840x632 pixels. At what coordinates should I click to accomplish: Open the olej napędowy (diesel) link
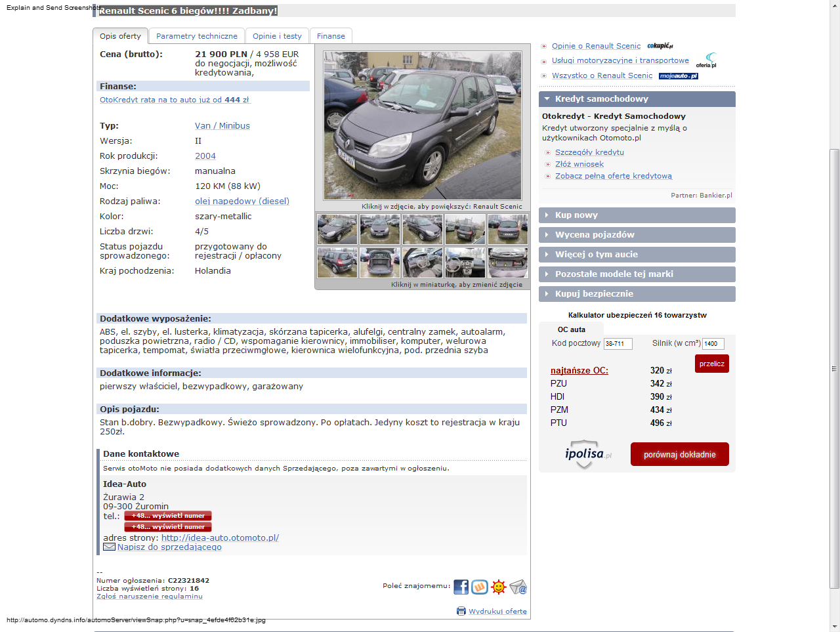click(242, 201)
